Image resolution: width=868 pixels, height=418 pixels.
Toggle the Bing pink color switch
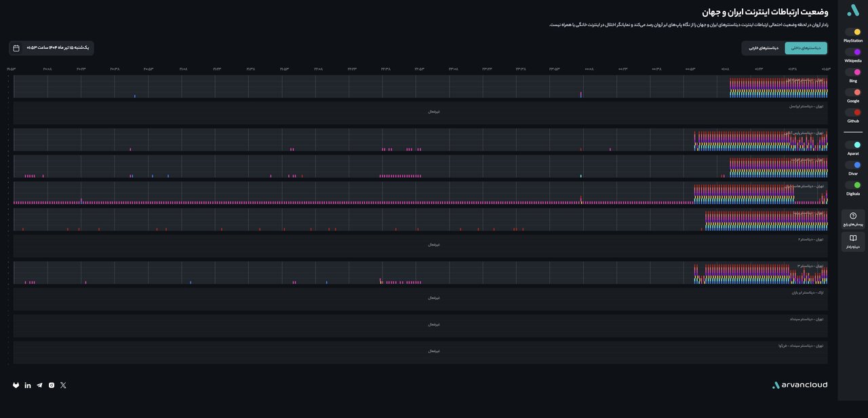tap(853, 73)
